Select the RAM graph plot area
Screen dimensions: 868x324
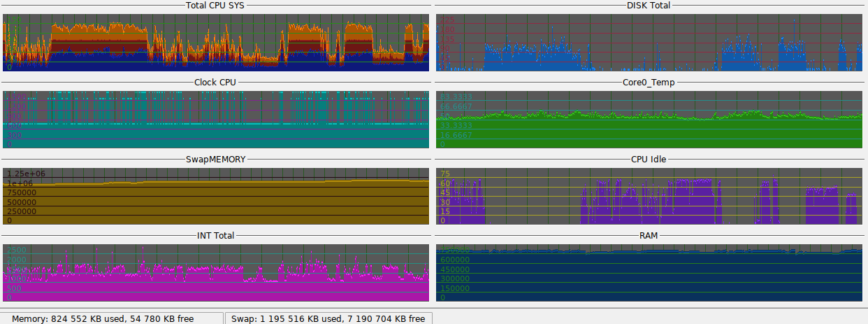(649, 274)
